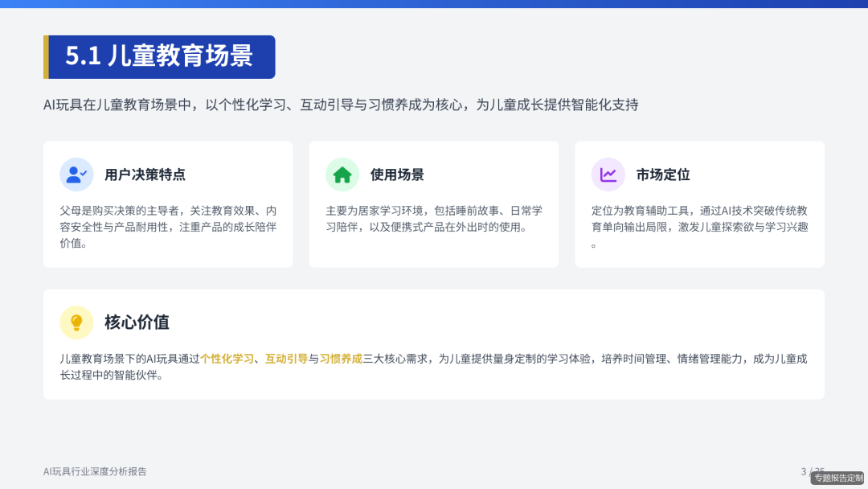Click the orange 习惯养成 link
Image resolution: width=868 pixels, height=489 pixels.
(x=339, y=359)
